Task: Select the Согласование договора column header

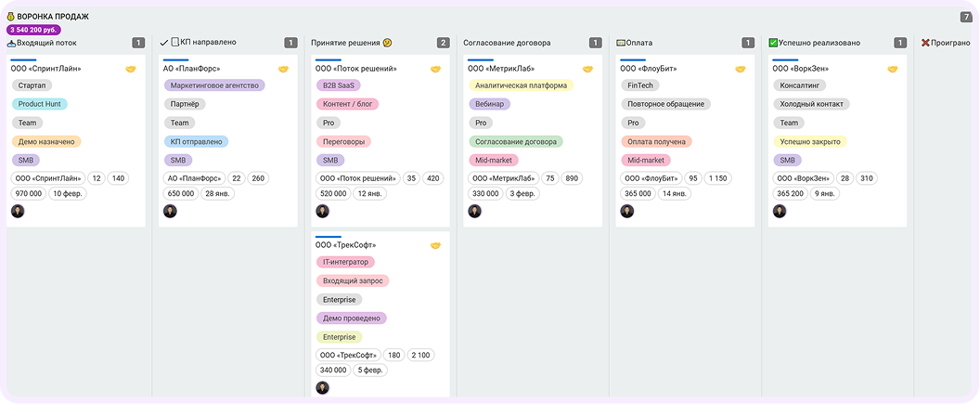Action: [x=507, y=43]
